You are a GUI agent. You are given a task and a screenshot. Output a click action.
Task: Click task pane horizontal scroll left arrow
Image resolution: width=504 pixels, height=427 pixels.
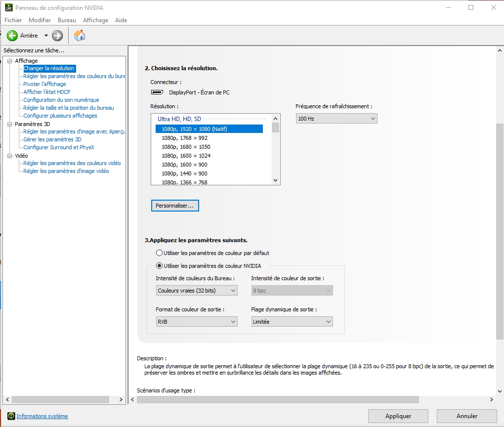7,399
